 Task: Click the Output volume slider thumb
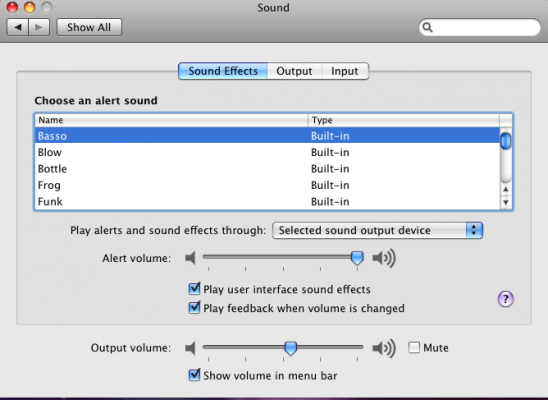[290, 348]
